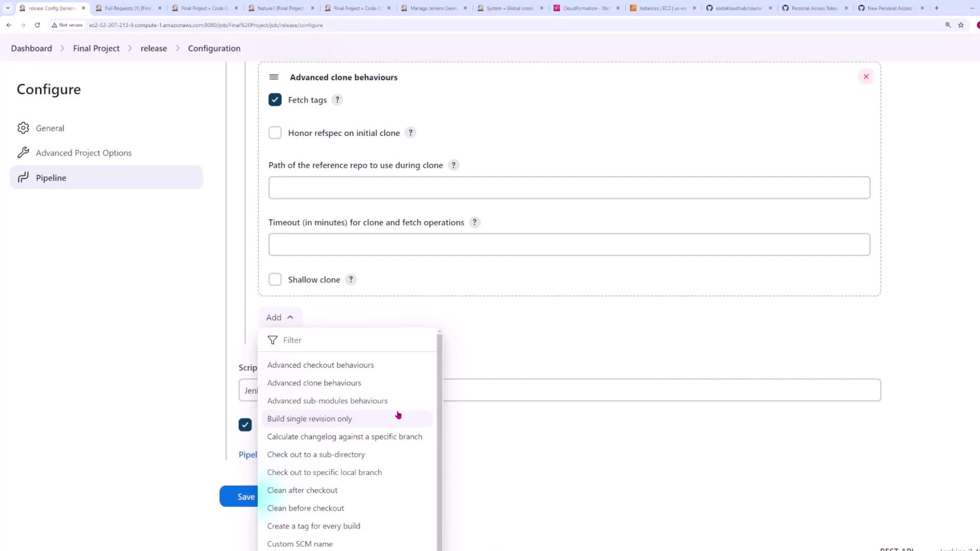This screenshot has width=980, height=551.
Task: Uncheck the Fetch tags checkbox
Action: click(x=275, y=100)
